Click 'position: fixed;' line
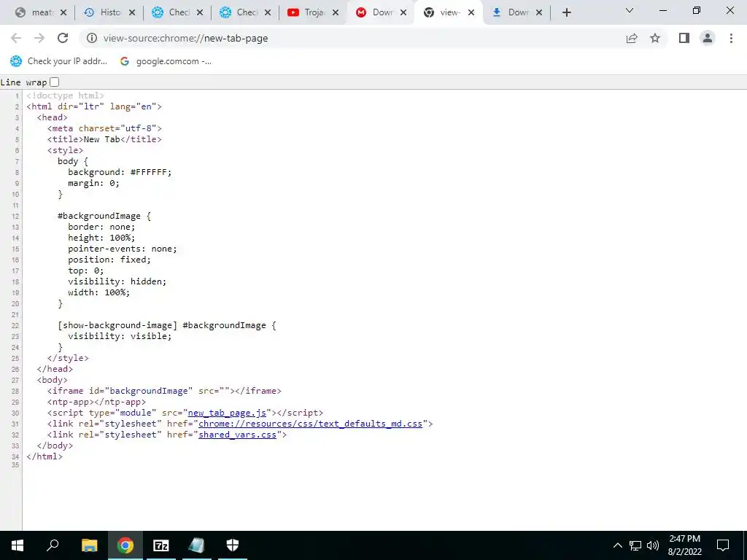This screenshot has height=560, width=747. [109, 260]
